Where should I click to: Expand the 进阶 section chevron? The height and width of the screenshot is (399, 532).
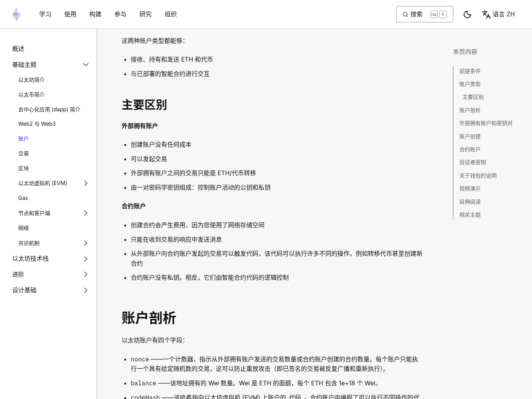(86, 274)
